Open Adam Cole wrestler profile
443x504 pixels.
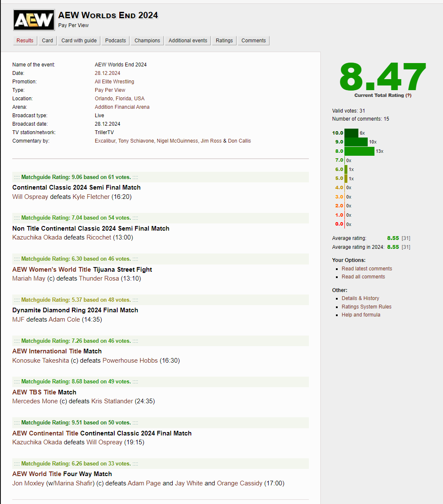tap(64, 319)
